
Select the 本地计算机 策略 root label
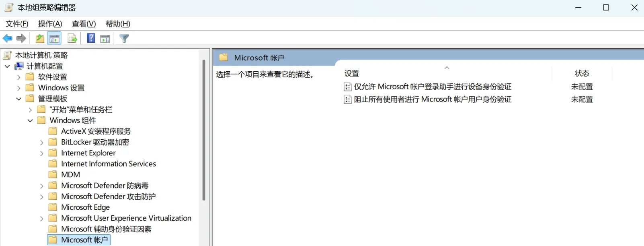[x=41, y=55]
